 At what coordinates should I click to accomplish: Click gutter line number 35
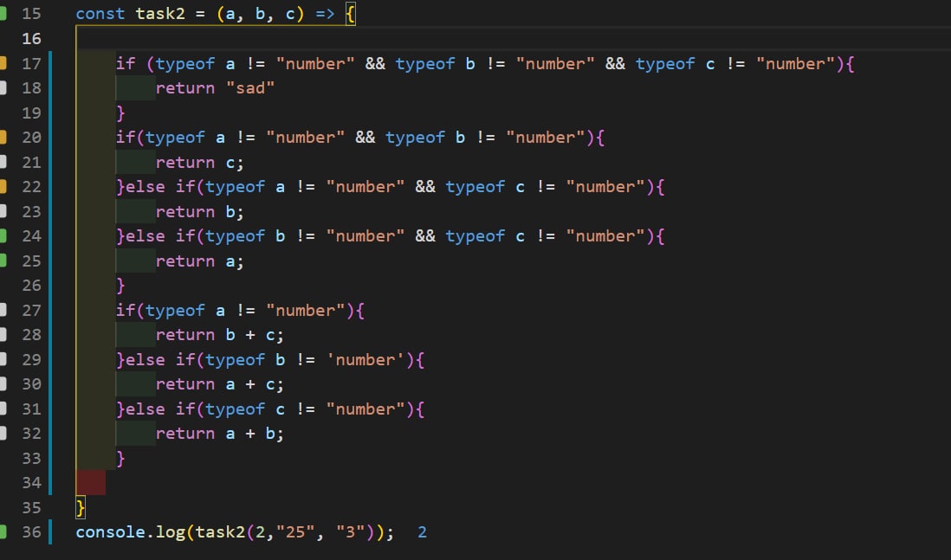[x=31, y=507]
